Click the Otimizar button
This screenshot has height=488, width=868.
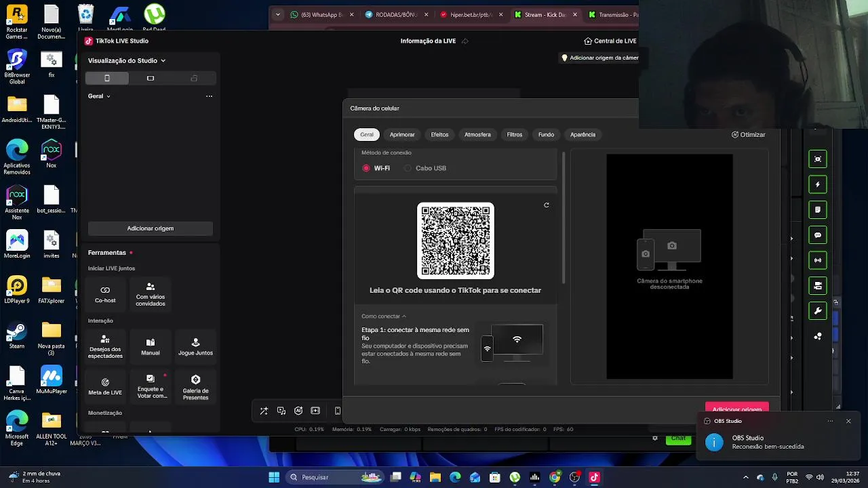(748, 135)
